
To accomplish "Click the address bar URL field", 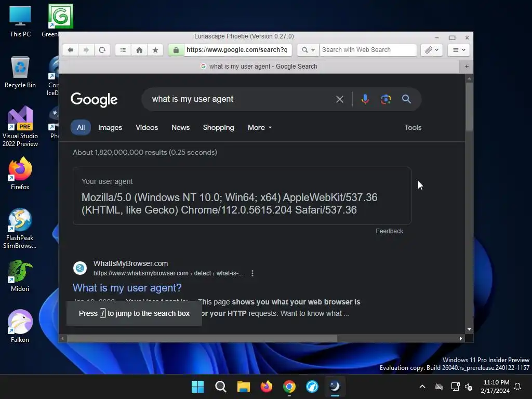I will 238,50.
